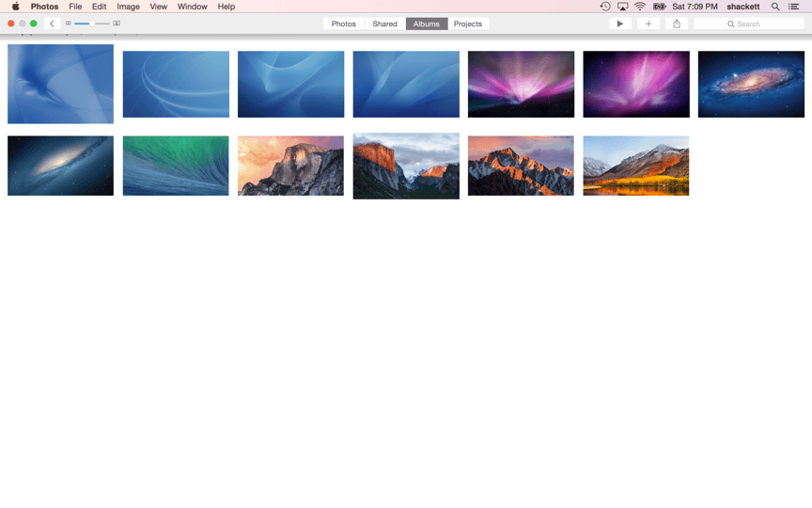Select the green and blue wave wallpaper

click(176, 166)
